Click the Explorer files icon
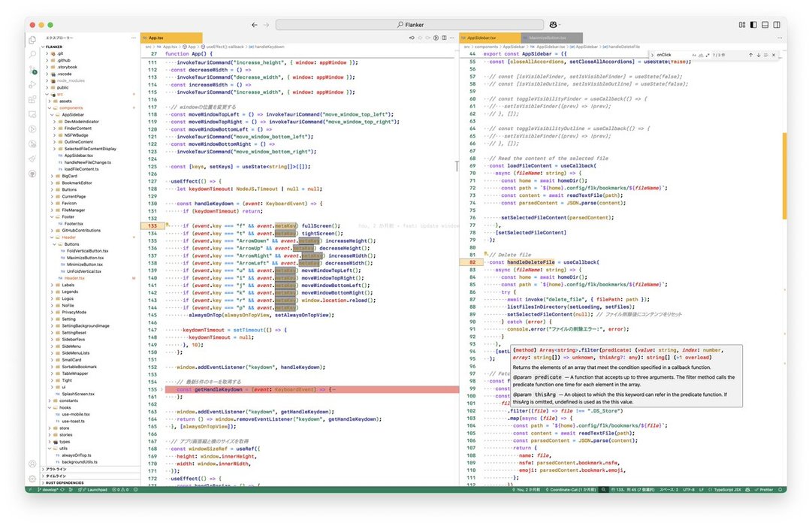The width and height of the screenshot is (812, 526). pos(32,40)
